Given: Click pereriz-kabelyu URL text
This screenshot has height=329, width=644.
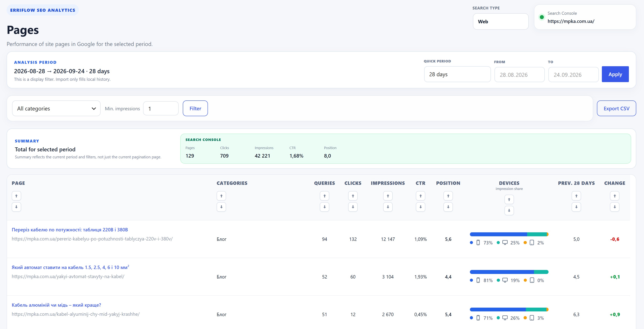Looking at the screenshot, I should click(92, 239).
